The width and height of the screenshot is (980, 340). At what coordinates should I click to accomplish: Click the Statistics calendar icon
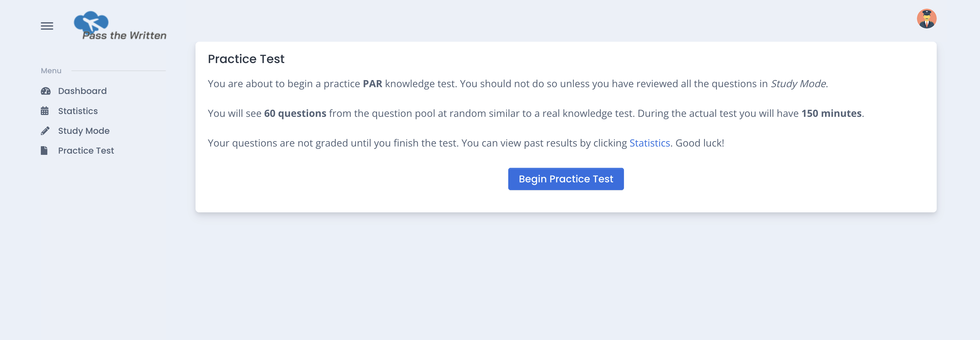point(45,111)
